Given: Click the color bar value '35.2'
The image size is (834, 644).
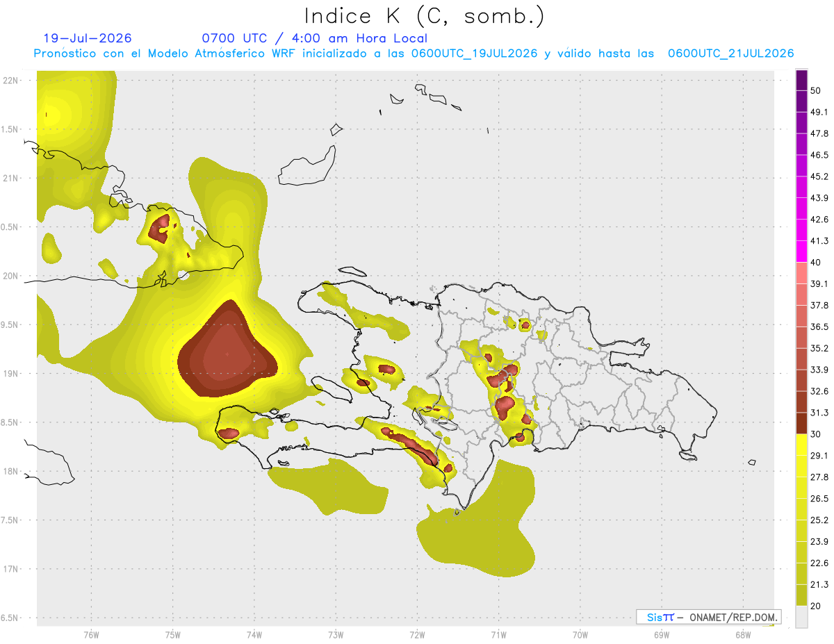Looking at the screenshot, I should click(819, 348).
